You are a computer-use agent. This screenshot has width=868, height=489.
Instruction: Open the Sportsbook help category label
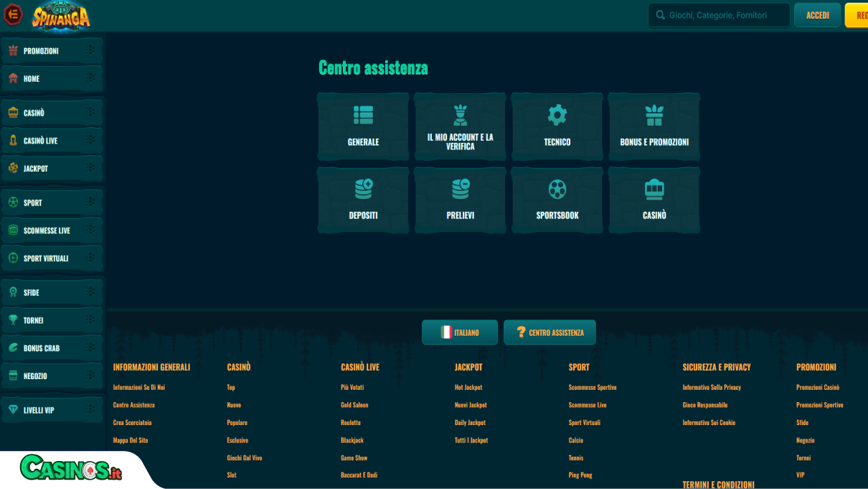tap(557, 215)
